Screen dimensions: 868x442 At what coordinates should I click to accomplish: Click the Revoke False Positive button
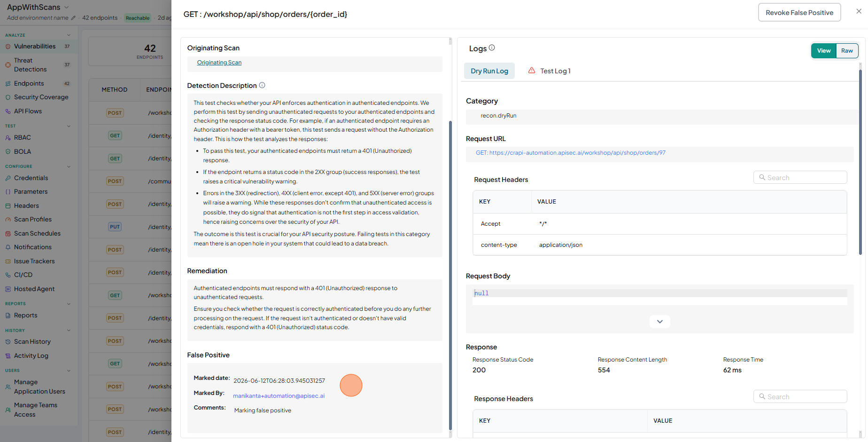[799, 13]
